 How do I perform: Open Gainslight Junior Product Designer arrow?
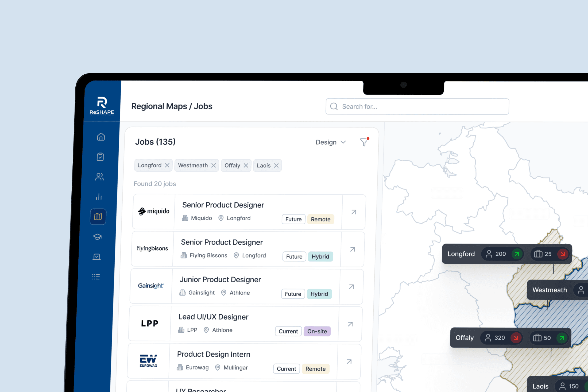[351, 287]
